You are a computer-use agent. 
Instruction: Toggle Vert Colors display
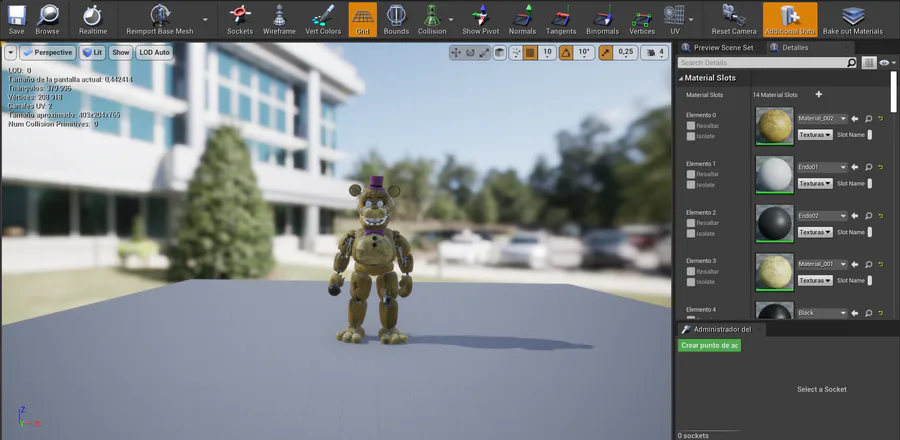(x=323, y=20)
